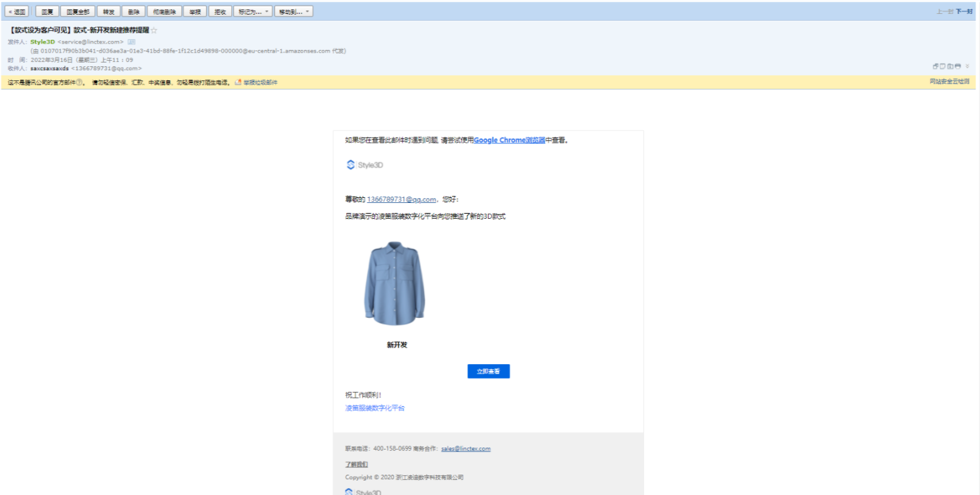Click the add note icon in header
980x495 pixels.
(x=943, y=66)
